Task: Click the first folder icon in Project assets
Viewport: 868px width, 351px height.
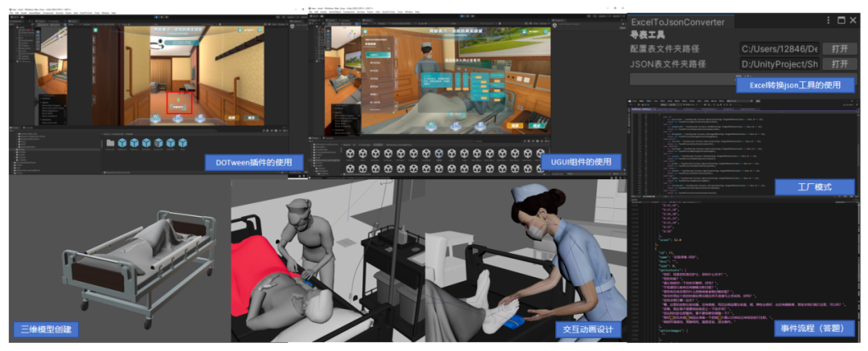Action: pos(111,143)
